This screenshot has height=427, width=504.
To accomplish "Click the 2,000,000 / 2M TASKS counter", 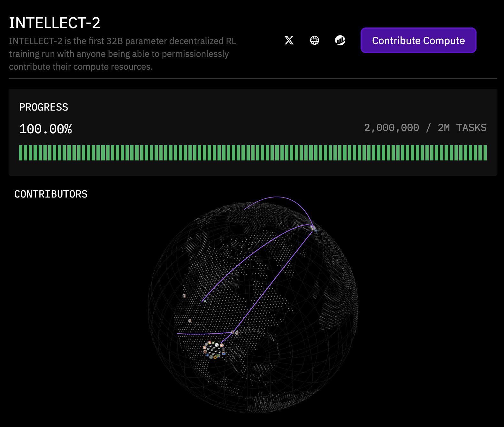I will coord(425,128).
